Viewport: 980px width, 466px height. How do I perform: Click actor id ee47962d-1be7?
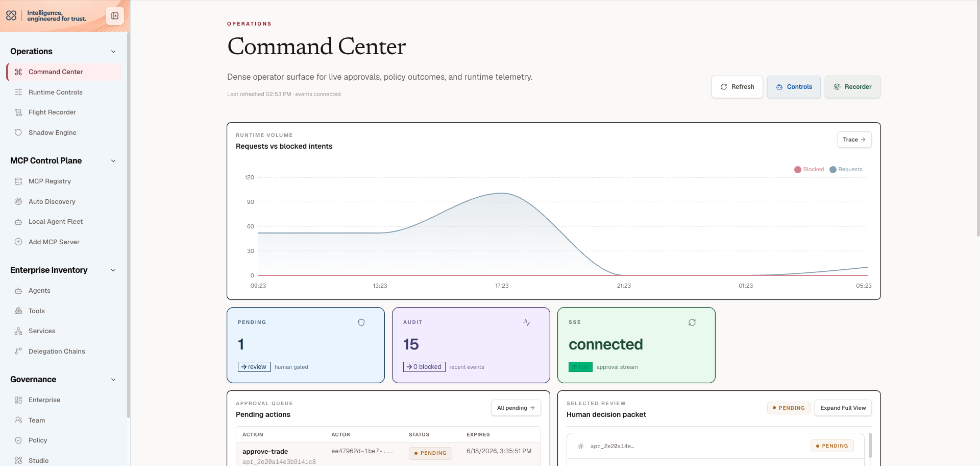click(x=362, y=451)
